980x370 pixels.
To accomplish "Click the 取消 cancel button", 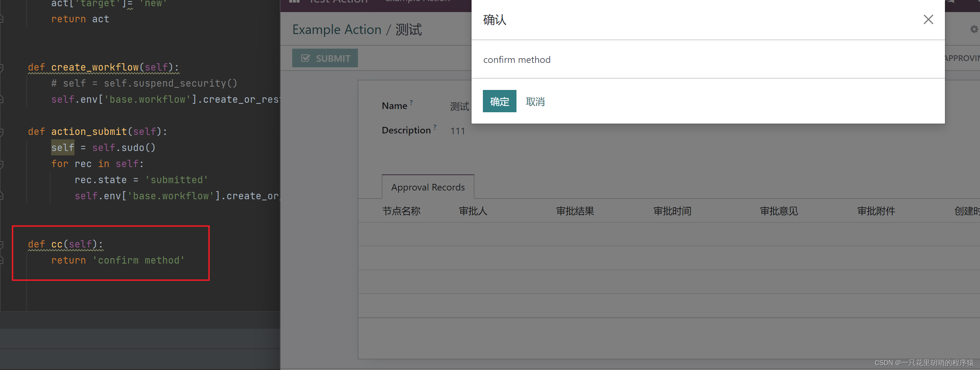I will coord(535,102).
